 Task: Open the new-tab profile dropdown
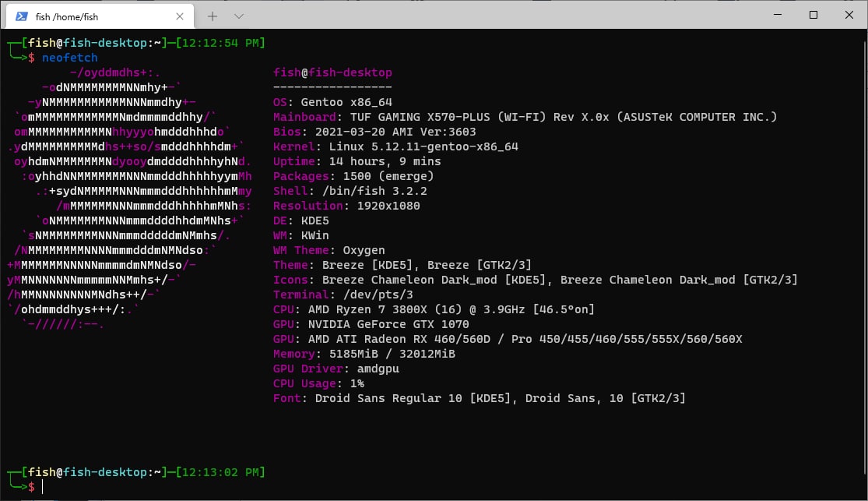(x=238, y=16)
